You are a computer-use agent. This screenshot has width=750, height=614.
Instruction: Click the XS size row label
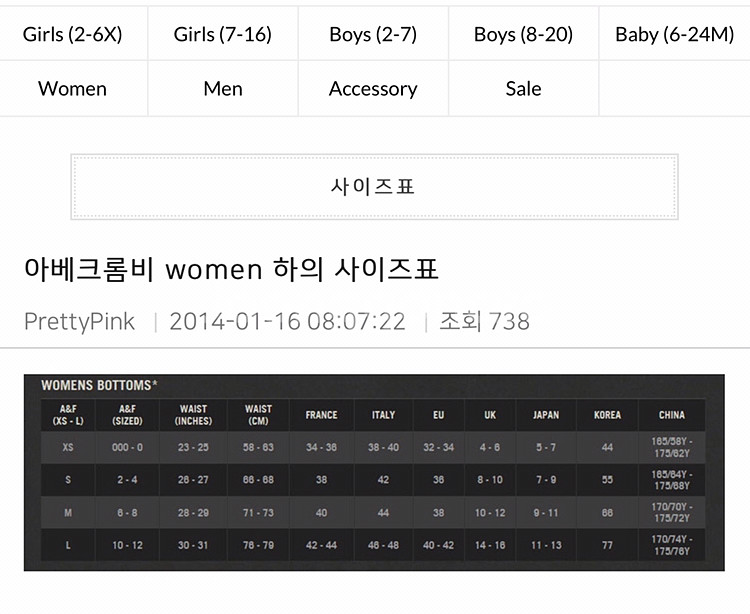click(x=68, y=447)
